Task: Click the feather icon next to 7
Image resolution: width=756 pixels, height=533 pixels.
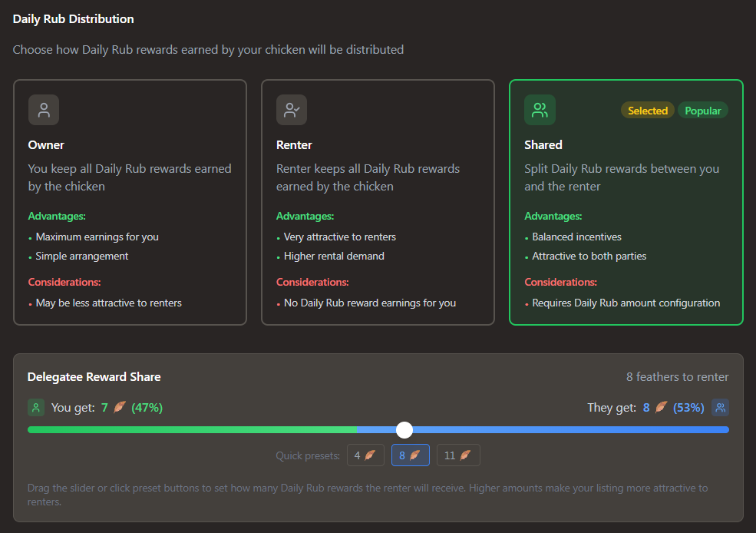Action: pos(119,408)
